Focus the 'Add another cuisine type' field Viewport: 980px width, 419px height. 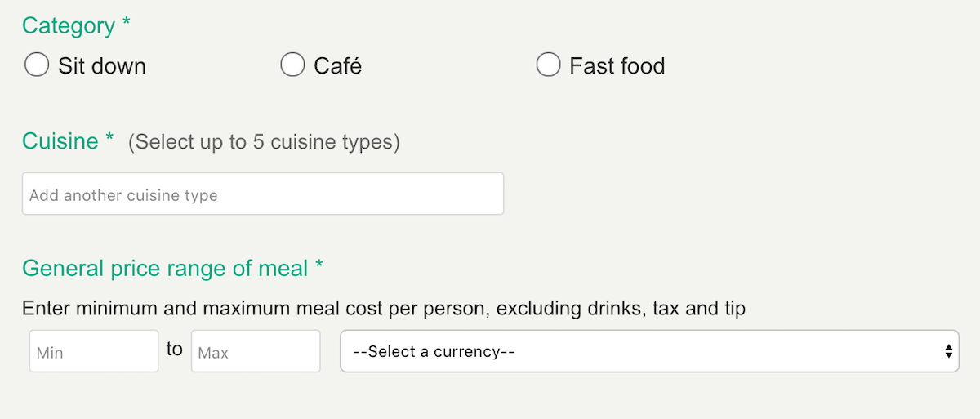click(x=263, y=194)
